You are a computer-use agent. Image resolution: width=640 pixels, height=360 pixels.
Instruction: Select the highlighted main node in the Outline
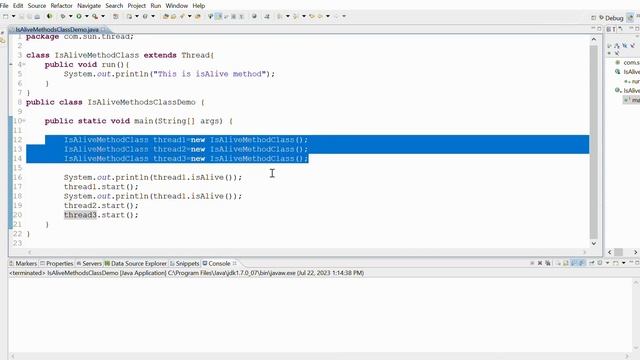tap(632, 100)
